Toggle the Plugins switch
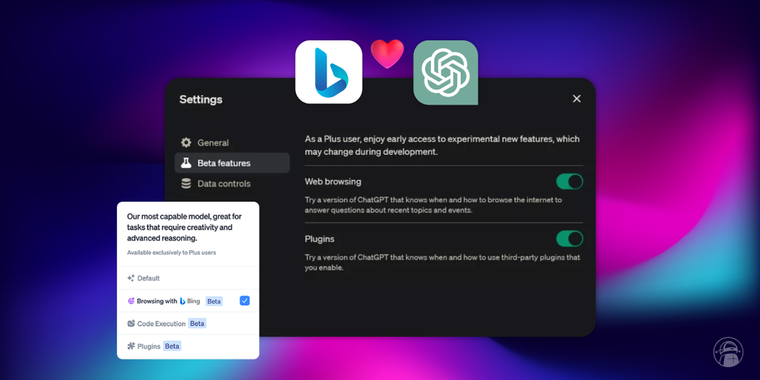The image size is (760, 380). tap(570, 239)
